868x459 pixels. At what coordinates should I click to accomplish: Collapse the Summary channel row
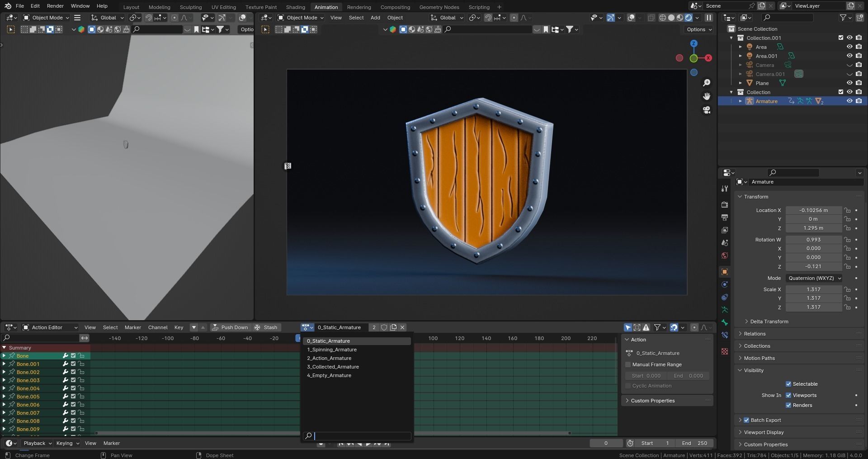tap(4, 348)
